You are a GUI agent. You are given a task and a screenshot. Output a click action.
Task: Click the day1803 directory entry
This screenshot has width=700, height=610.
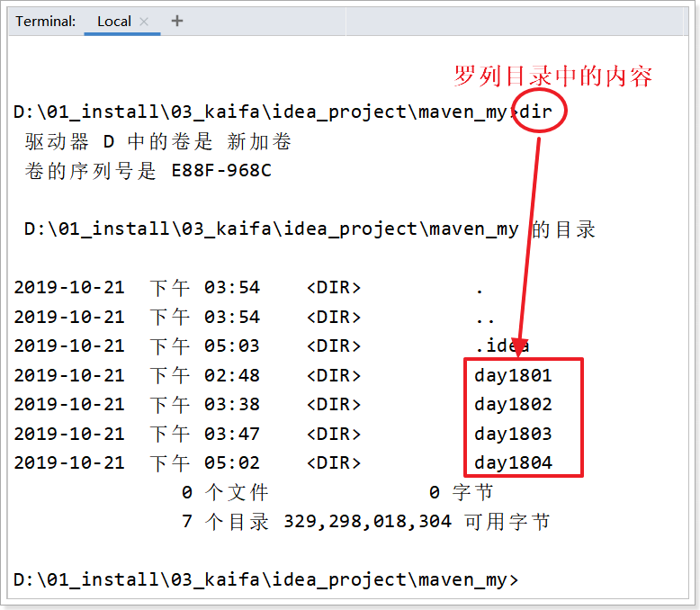point(513,434)
